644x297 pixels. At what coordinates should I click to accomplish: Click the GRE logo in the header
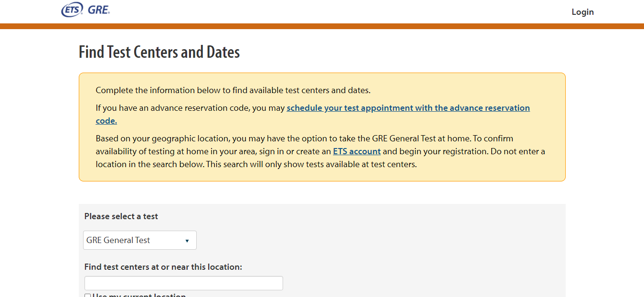tap(99, 10)
